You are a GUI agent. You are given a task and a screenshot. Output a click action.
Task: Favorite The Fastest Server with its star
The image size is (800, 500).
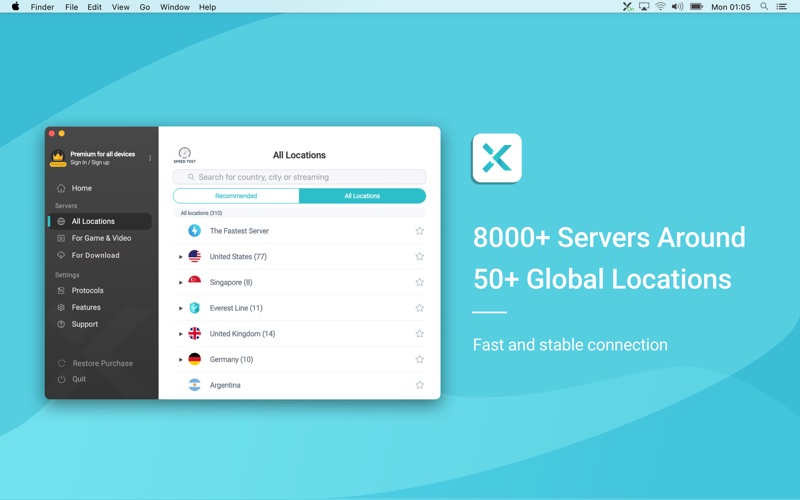tap(419, 231)
